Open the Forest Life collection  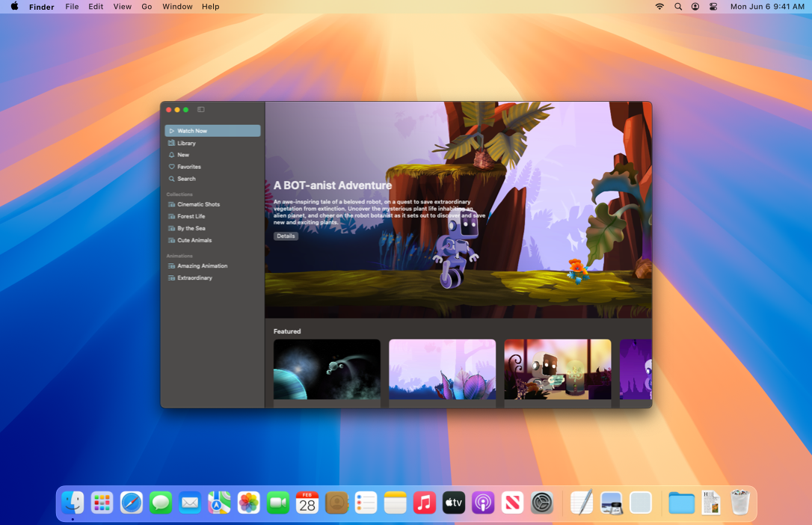tap(193, 216)
